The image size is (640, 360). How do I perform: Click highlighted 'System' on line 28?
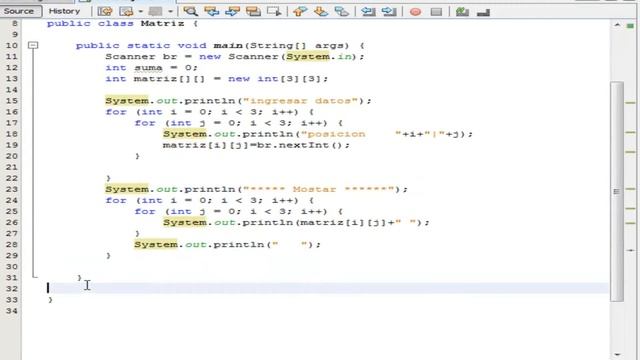pos(156,244)
